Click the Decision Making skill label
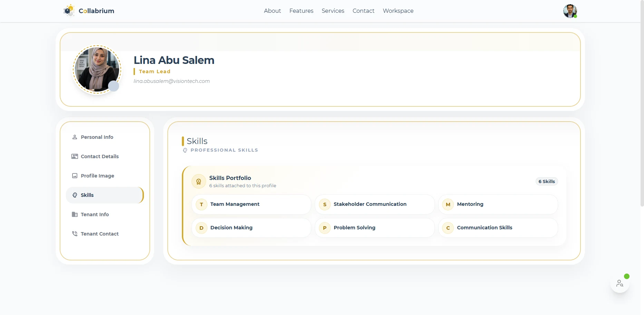Viewport: 644px width, 315px height. [x=231, y=228]
